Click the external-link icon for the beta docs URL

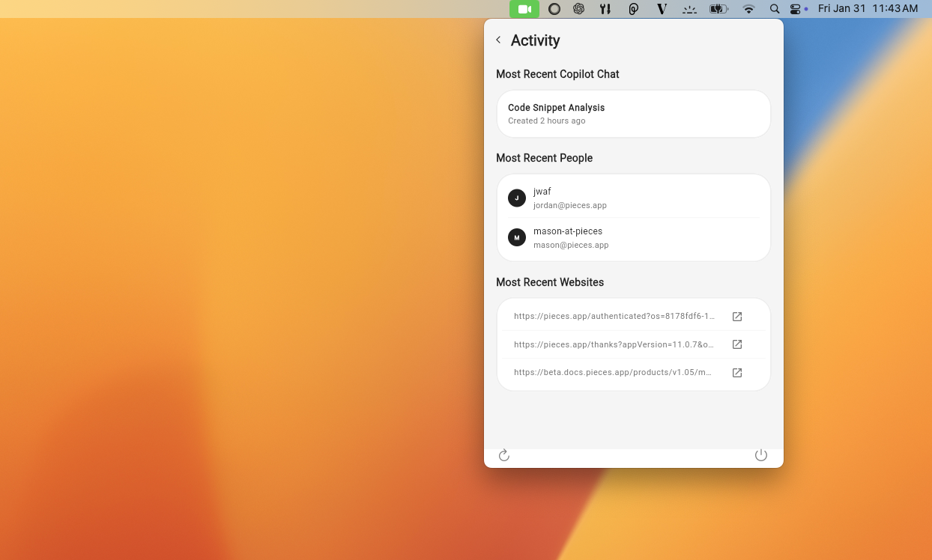click(737, 372)
